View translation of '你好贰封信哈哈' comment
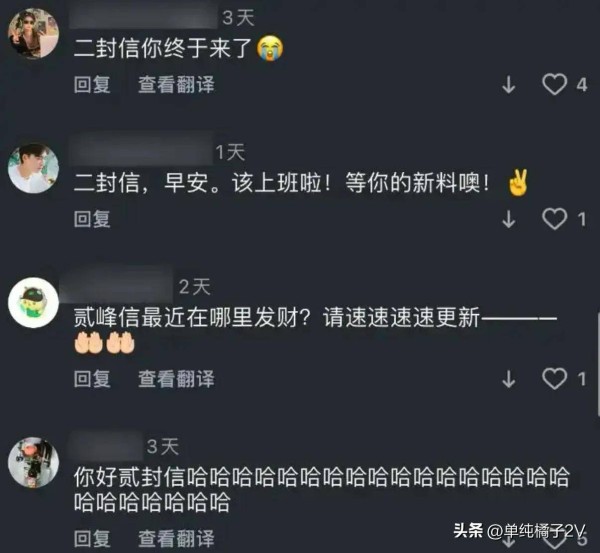Viewport: 600px width, 553px height. (176, 538)
